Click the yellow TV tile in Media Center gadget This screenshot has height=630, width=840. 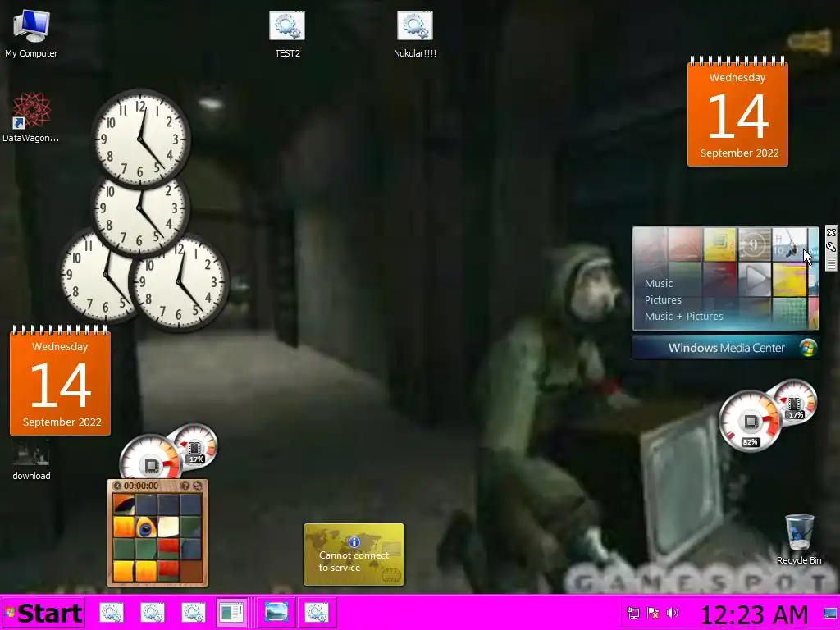tap(719, 244)
